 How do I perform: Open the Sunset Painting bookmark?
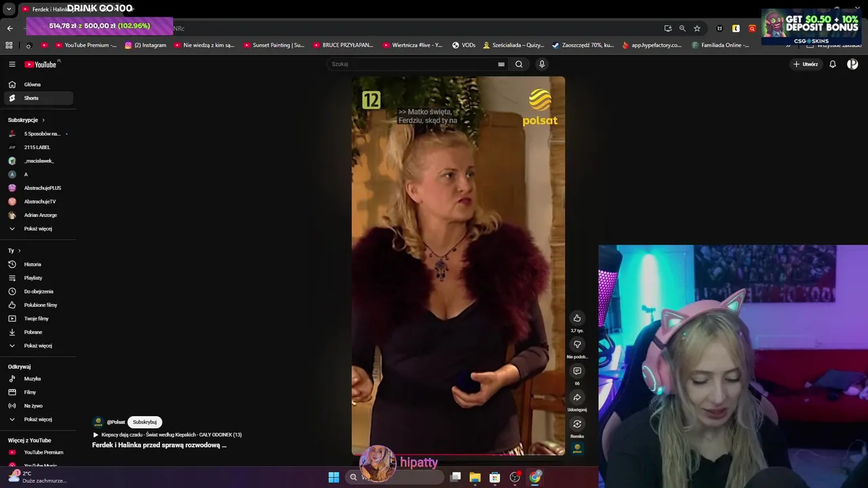(x=274, y=45)
